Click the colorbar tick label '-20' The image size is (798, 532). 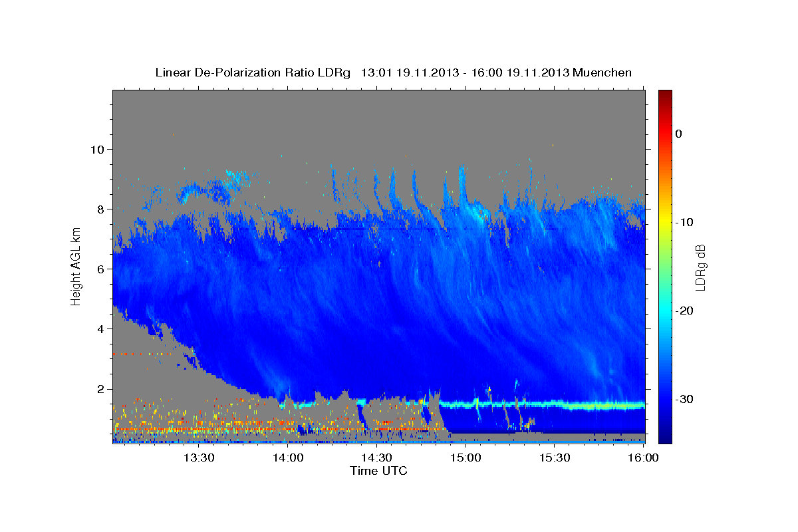(683, 311)
